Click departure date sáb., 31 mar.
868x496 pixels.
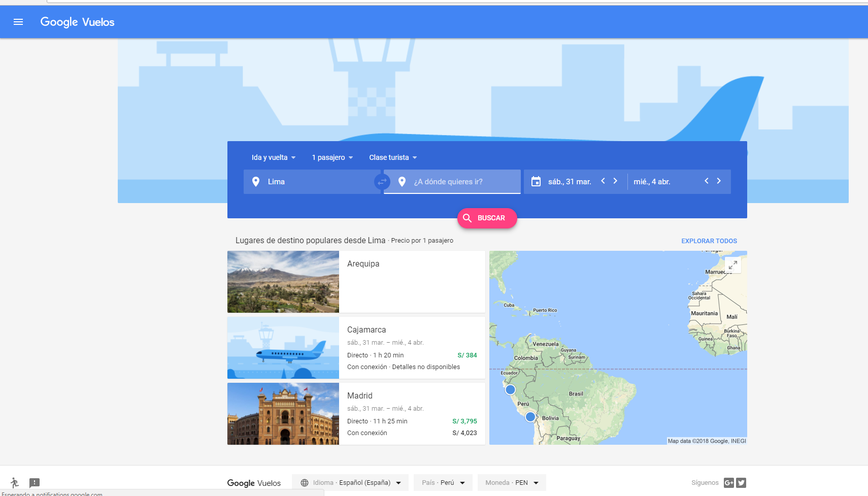(570, 182)
